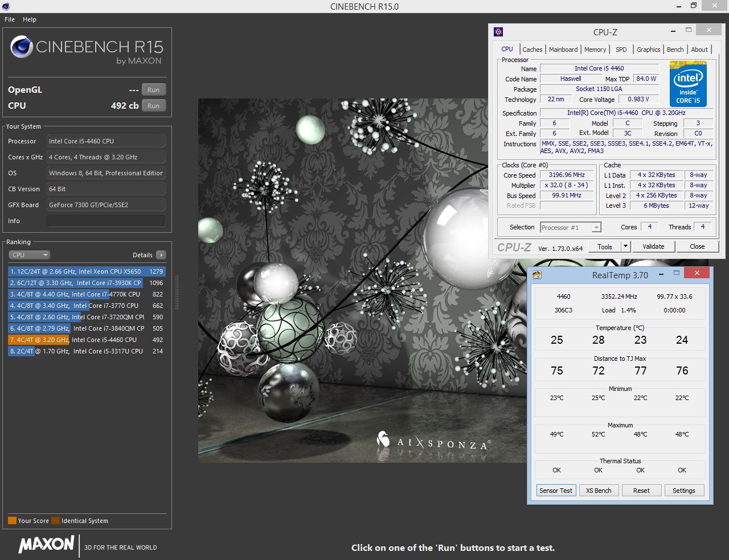Viewport: 729px width, 560px height.
Task: Select ranking row Intel Core i5-3317U
Action: tap(87, 351)
